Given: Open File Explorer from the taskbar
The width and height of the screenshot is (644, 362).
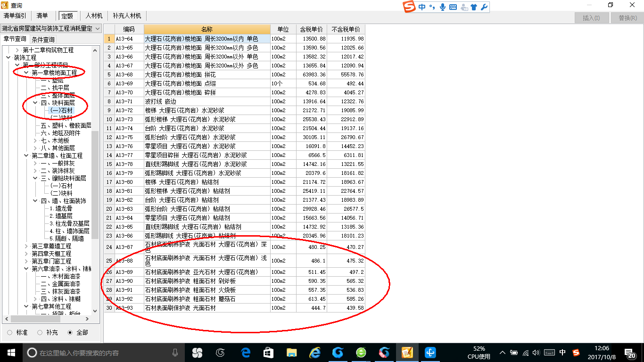Looking at the screenshot, I should click(x=291, y=353).
